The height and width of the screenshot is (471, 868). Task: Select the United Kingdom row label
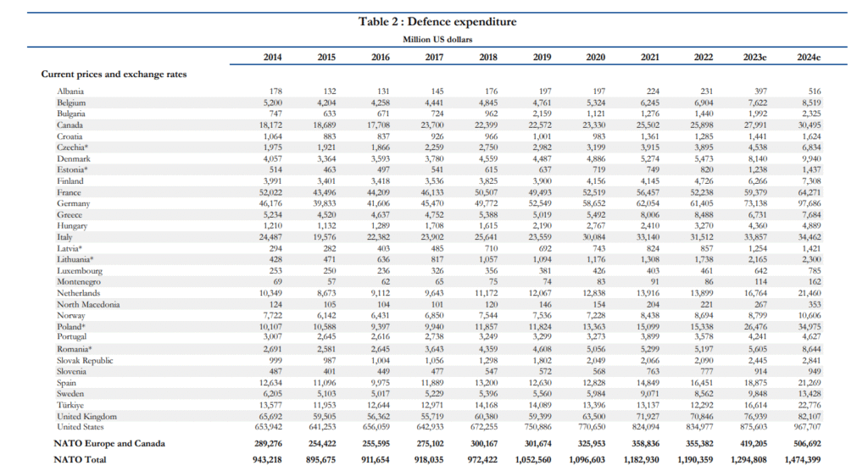86,416
